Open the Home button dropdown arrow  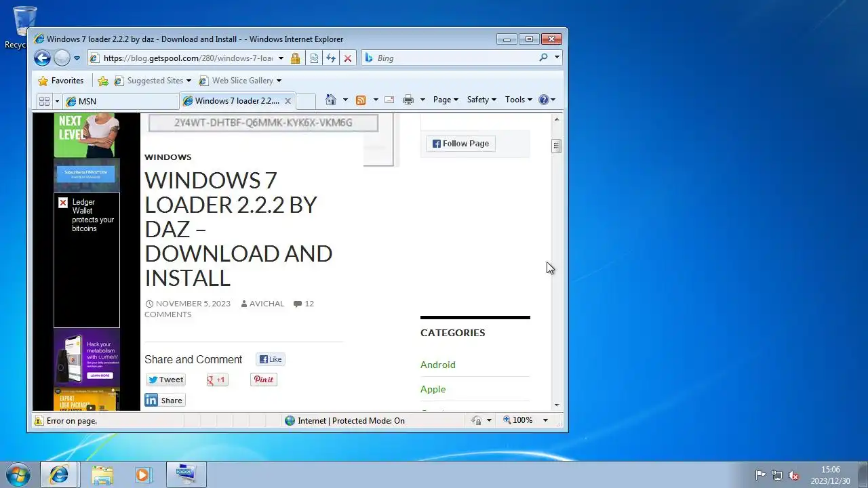click(345, 100)
